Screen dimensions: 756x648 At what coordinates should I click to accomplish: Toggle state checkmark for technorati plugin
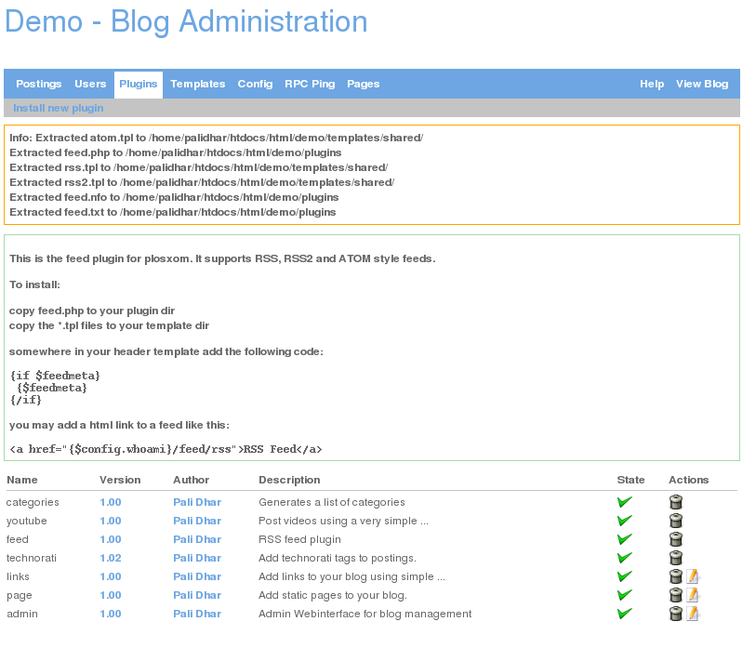[624, 558]
